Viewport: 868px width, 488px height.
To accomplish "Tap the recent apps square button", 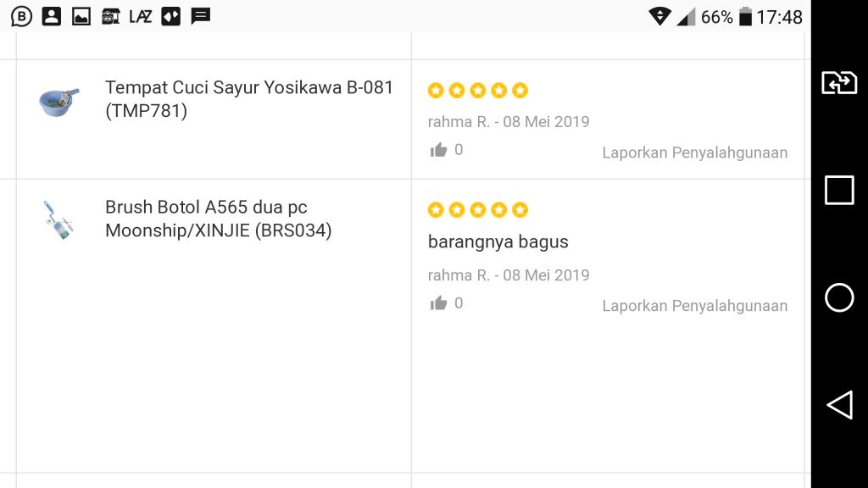I will (839, 191).
